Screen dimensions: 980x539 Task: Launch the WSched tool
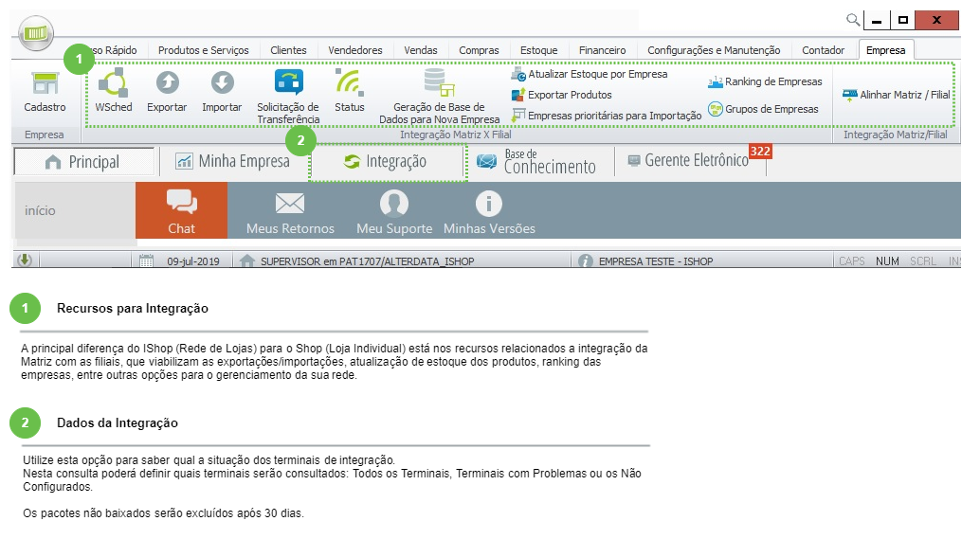(113, 91)
